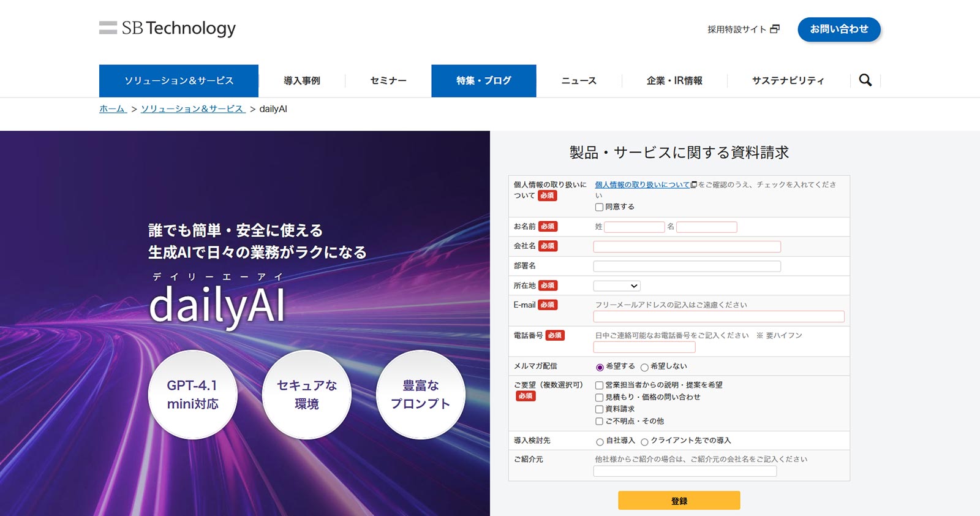This screenshot has height=516, width=980.
Task: Click the セキュアな環境 circle
Action: click(x=306, y=395)
